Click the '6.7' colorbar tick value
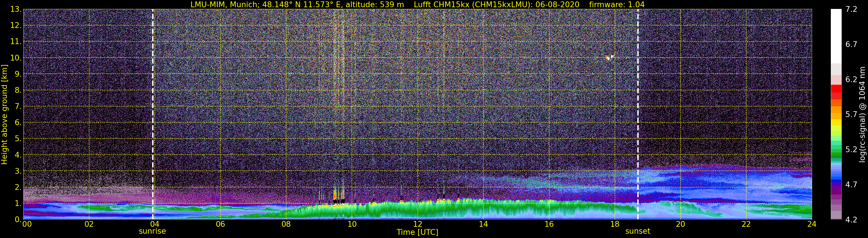 (x=851, y=44)
